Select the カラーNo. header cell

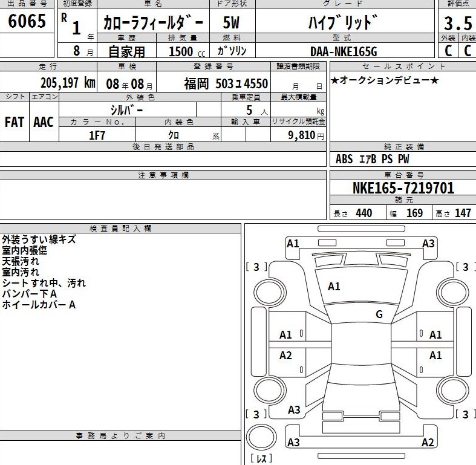97,122
